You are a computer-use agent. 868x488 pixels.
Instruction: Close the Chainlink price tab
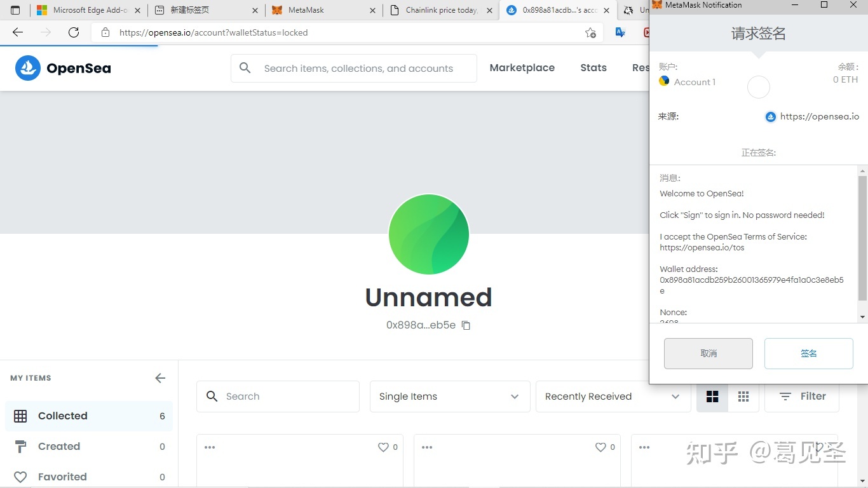(x=489, y=10)
